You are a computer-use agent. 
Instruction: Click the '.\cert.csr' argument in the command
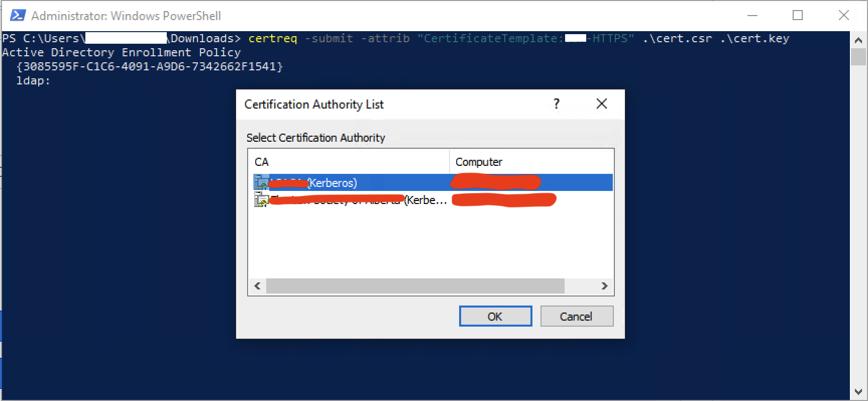[677, 39]
